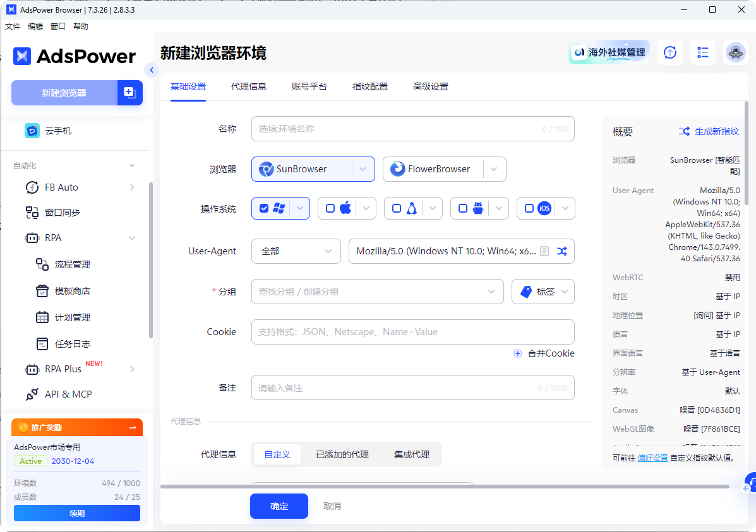Open 窗口同步 window sync

tap(60, 213)
